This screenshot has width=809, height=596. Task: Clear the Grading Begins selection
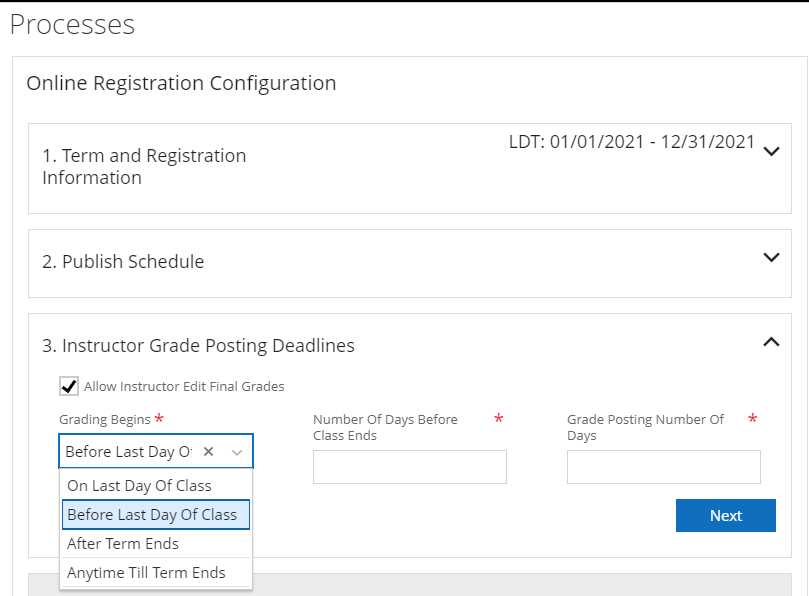pyautogui.click(x=208, y=452)
